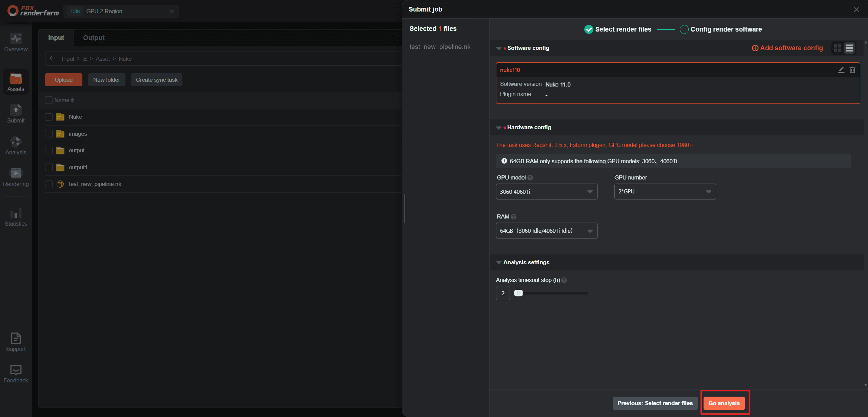Open the GPU model dropdown
The image size is (868, 417).
[546, 192]
